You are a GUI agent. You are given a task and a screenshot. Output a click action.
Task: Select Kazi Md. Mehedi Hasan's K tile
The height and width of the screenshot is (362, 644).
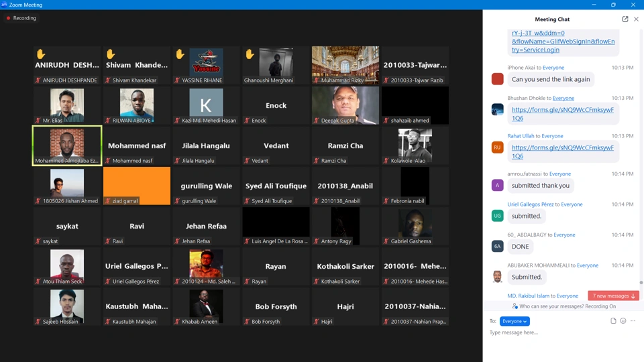206,105
